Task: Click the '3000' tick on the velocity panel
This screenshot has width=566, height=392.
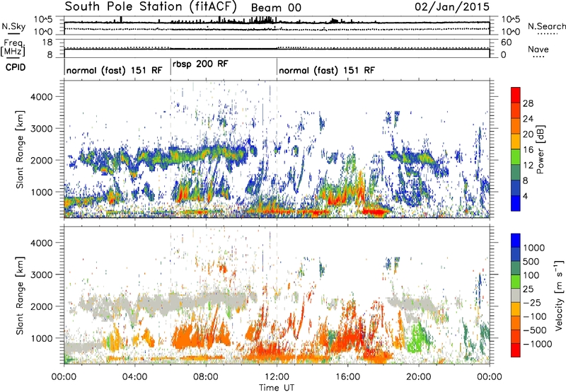Action: click(x=42, y=275)
